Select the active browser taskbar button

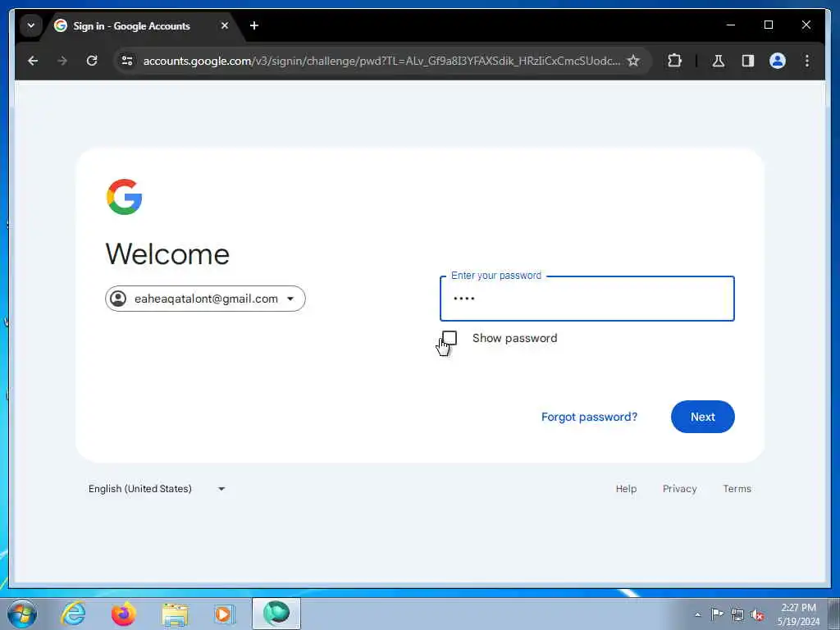click(276, 614)
